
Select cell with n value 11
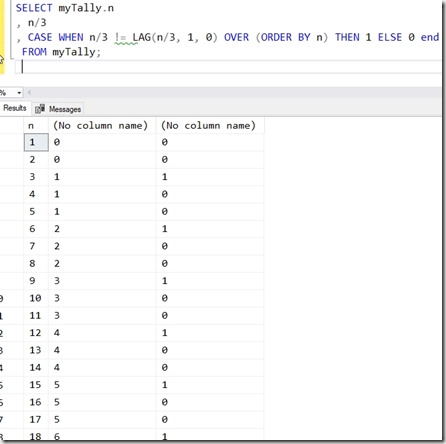pos(36,316)
